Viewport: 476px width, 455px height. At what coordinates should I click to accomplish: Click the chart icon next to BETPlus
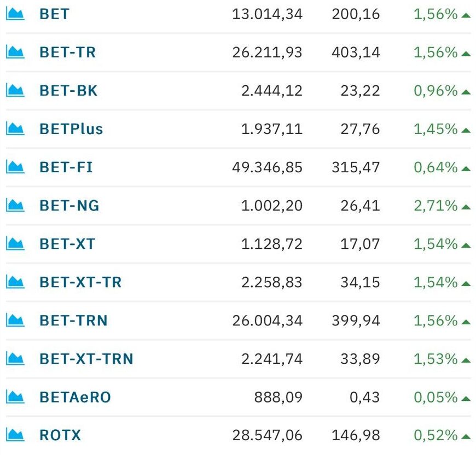coord(15,129)
